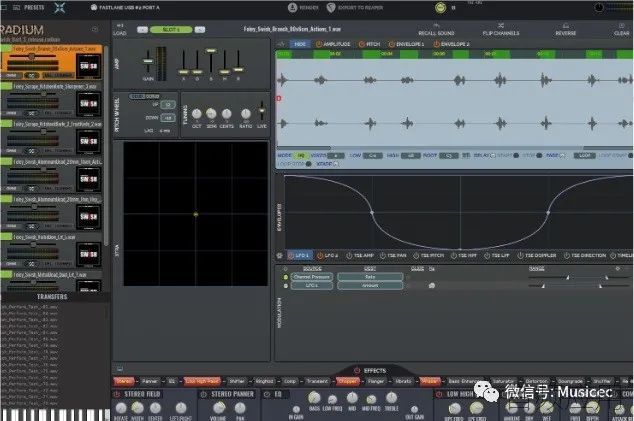Click the Pitch Wheel Down value box
634x421 pixels.
tap(168, 118)
